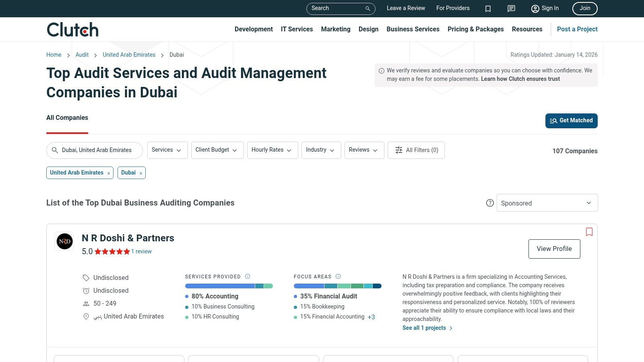Open the 1 review link for N R Doshi
644x362 pixels.
coord(141,251)
